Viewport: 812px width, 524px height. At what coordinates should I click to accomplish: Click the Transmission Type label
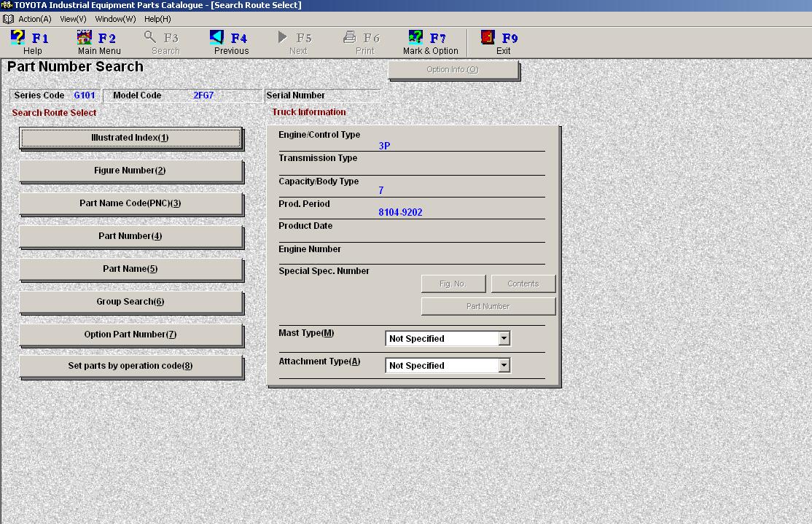pyautogui.click(x=318, y=158)
